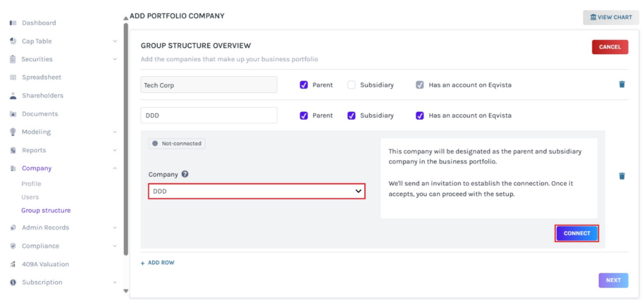Delete the Tech Corp row with trash icon
The height and width of the screenshot is (300, 644).
coord(621,84)
